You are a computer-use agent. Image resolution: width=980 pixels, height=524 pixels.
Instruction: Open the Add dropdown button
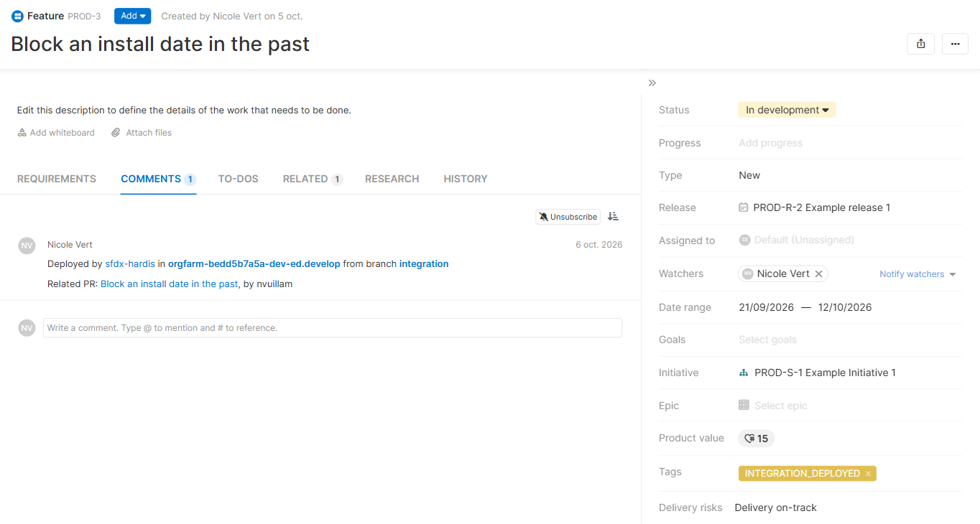(x=132, y=16)
